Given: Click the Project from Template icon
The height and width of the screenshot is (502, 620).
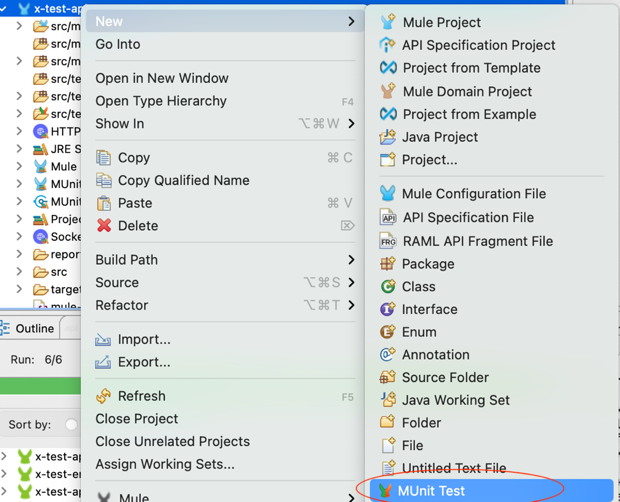Looking at the screenshot, I should tap(388, 68).
